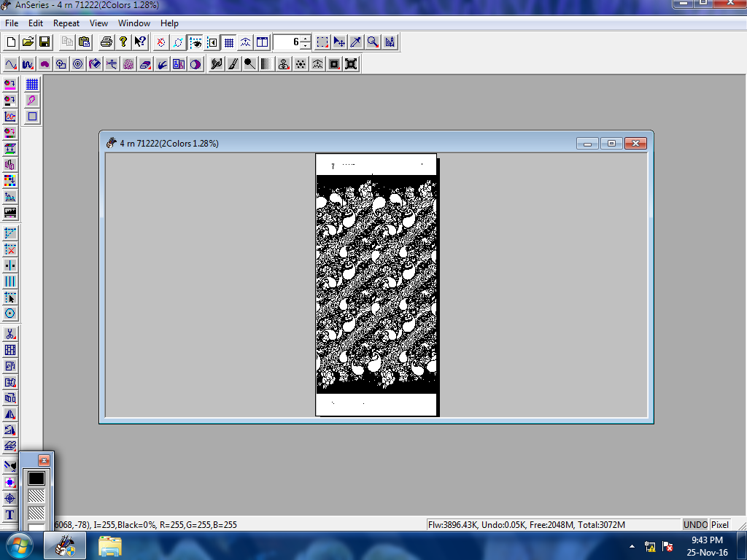Click the Action Center flag tray icon

click(x=668, y=546)
